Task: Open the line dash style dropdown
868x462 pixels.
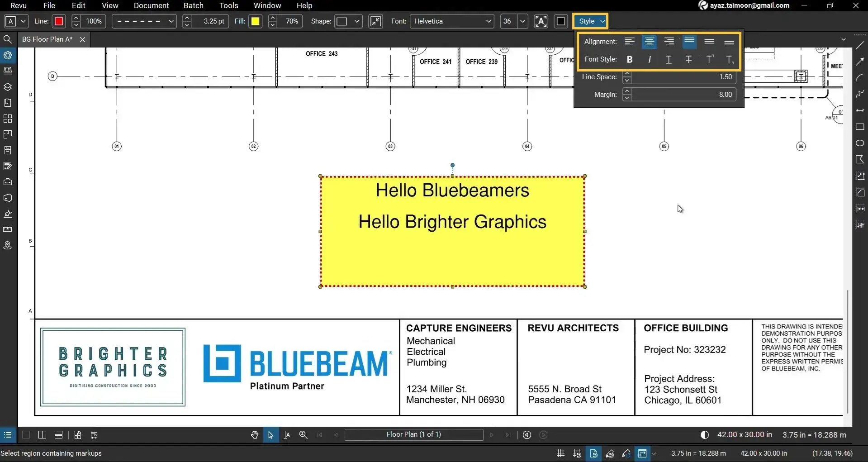Action: [170, 21]
